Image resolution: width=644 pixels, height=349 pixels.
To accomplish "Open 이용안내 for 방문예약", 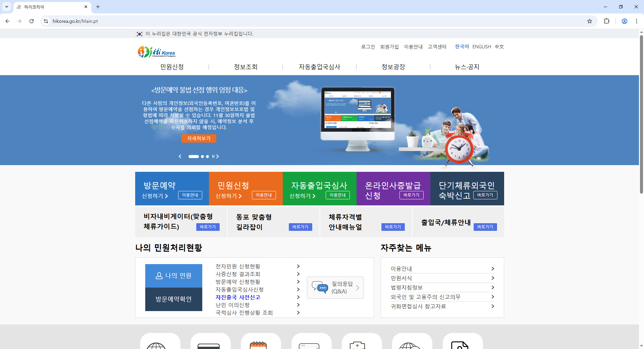I will 190,195.
